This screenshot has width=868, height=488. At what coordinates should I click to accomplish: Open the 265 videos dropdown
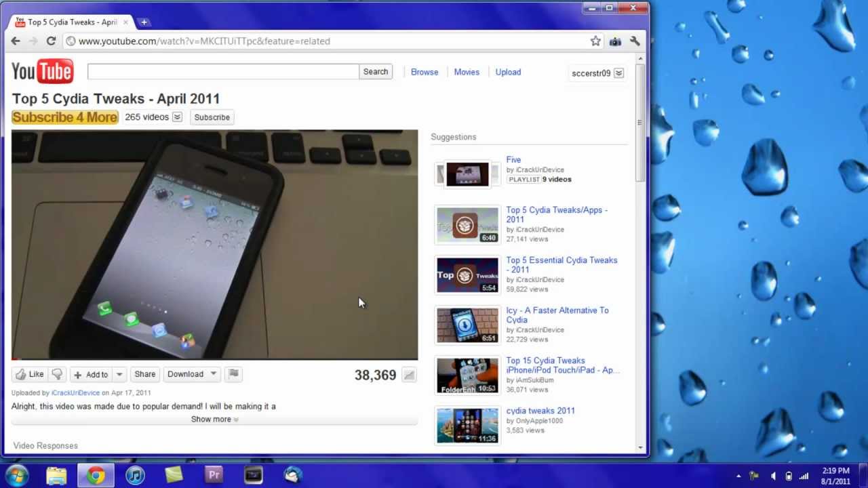(x=178, y=117)
